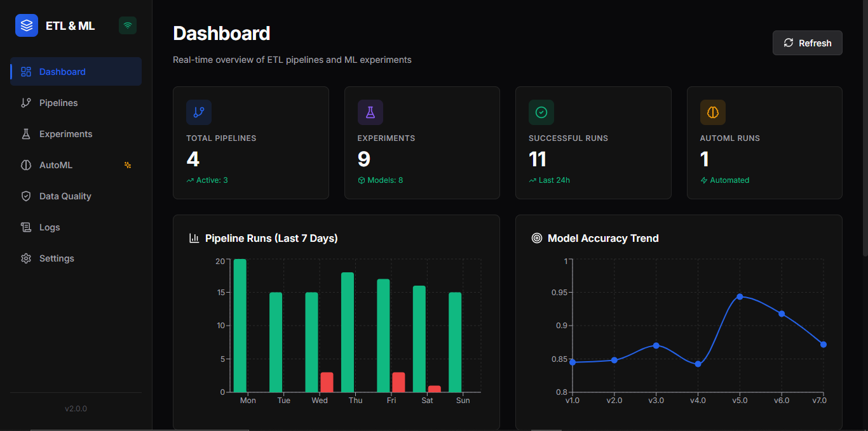This screenshot has width=868, height=431.
Task: Click the v6.0 accuracy data point
Action: (x=782, y=314)
